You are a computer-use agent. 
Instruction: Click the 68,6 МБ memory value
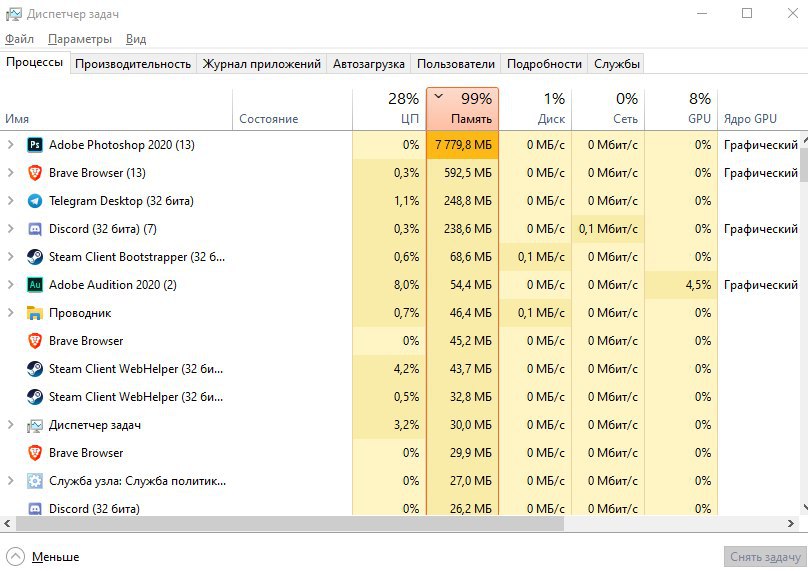pyautogui.click(x=470, y=257)
